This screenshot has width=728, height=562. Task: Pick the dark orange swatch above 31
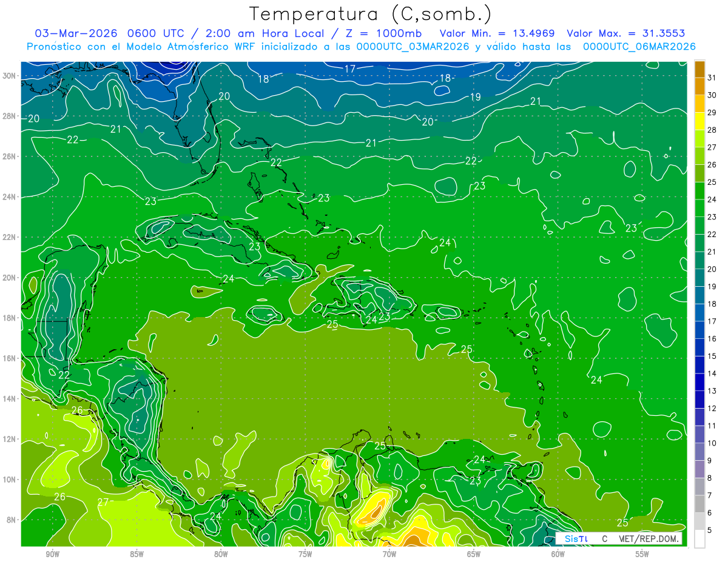tap(699, 69)
